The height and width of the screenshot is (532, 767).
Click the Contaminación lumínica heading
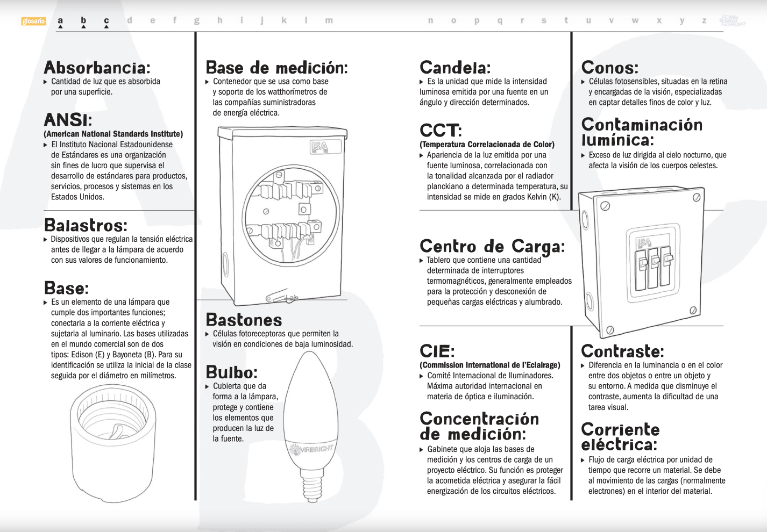tap(642, 132)
